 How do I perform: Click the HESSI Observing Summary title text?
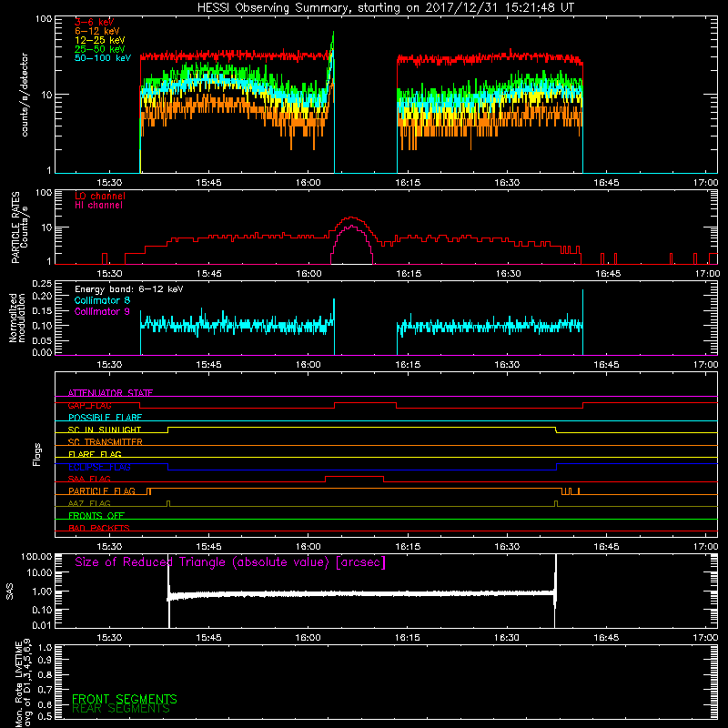click(386, 8)
